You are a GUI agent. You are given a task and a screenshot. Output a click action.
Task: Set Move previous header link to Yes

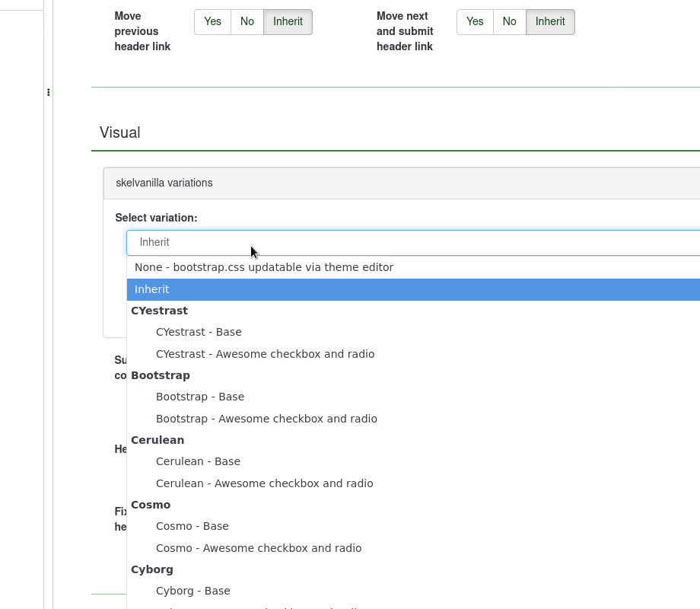click(x=212, y=22)
